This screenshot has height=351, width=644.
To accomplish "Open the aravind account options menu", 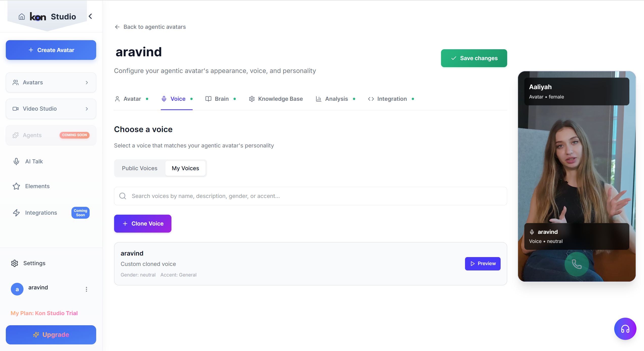I will (86, 289).
